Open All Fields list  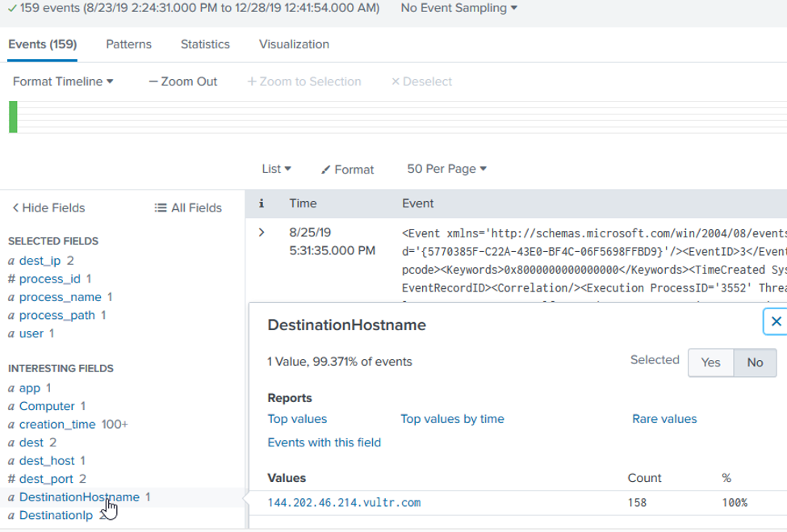(x=188, y=207)
